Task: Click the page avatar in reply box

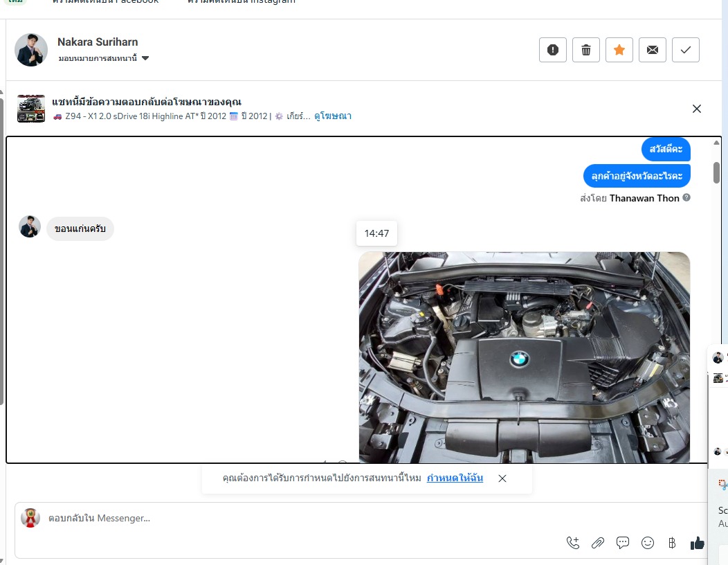Action: [30, 518]
